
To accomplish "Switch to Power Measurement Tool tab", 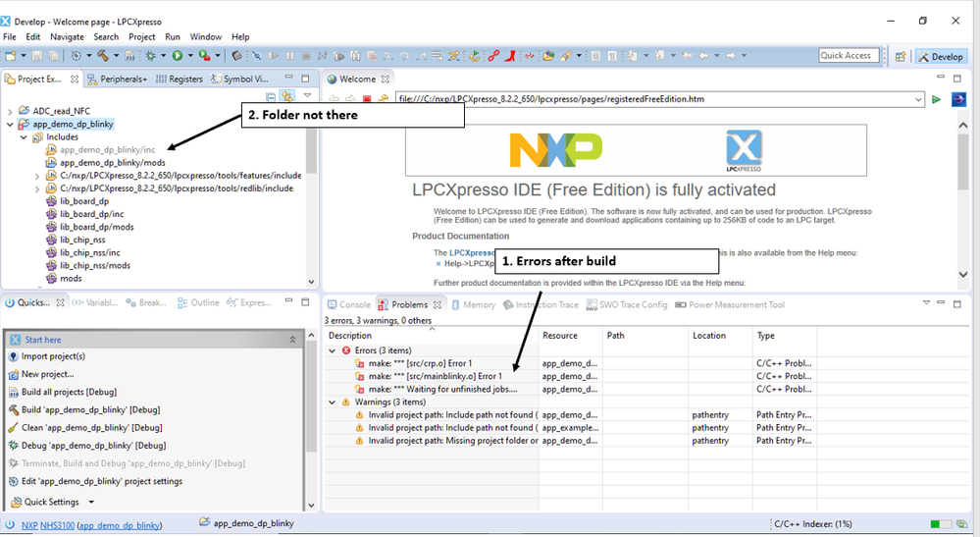I will (730, 304).
